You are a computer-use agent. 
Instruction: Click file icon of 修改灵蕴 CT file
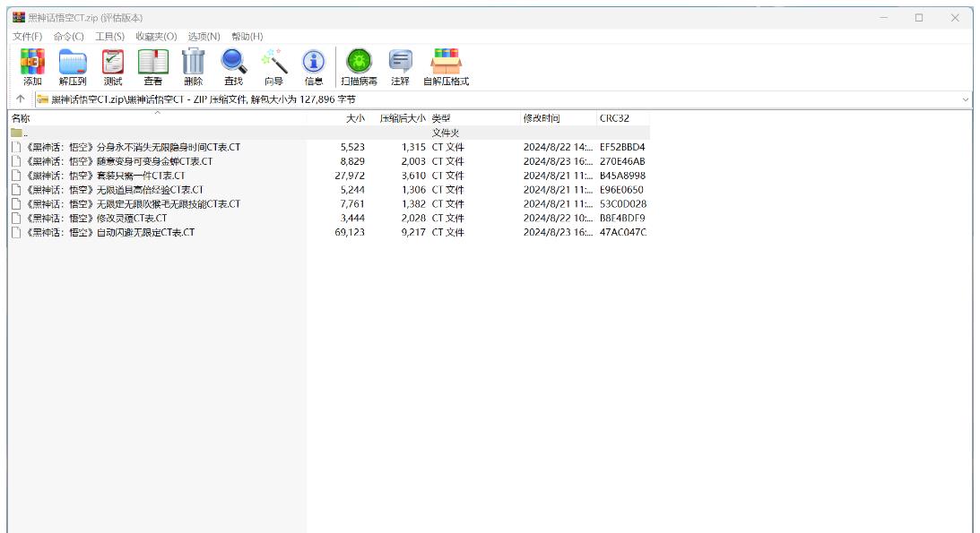tap(16, 219)
